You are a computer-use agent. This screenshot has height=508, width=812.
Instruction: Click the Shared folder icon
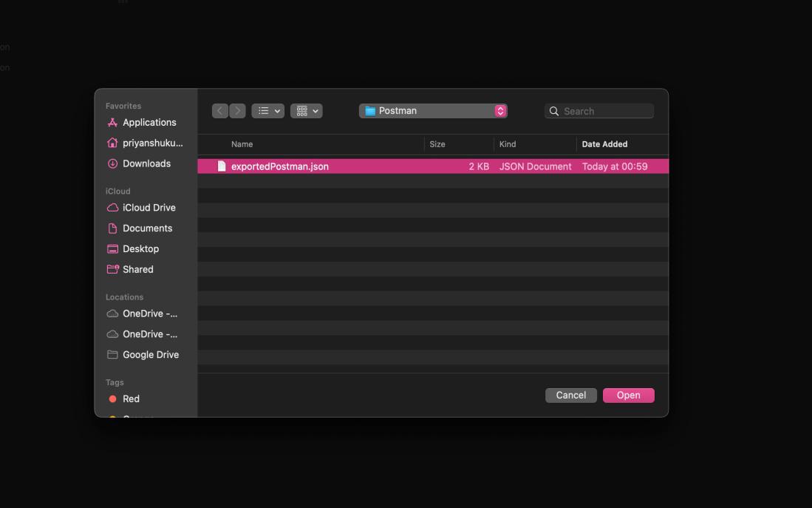pyautogui.click(x=112, y=269)
